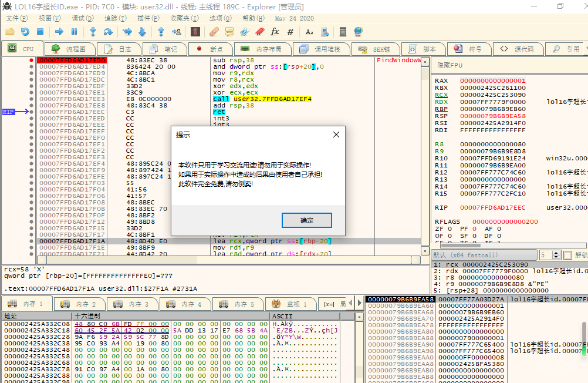The width and height of the screenshot is (588, 383).
Task: Click the up-arrow run till return icon
Action: point(161,32)
